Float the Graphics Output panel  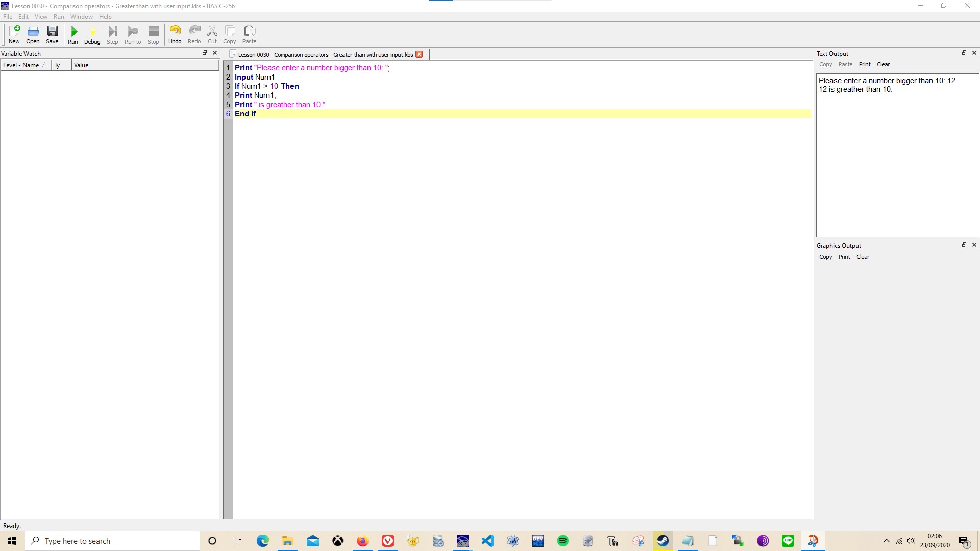pos(964,245)
